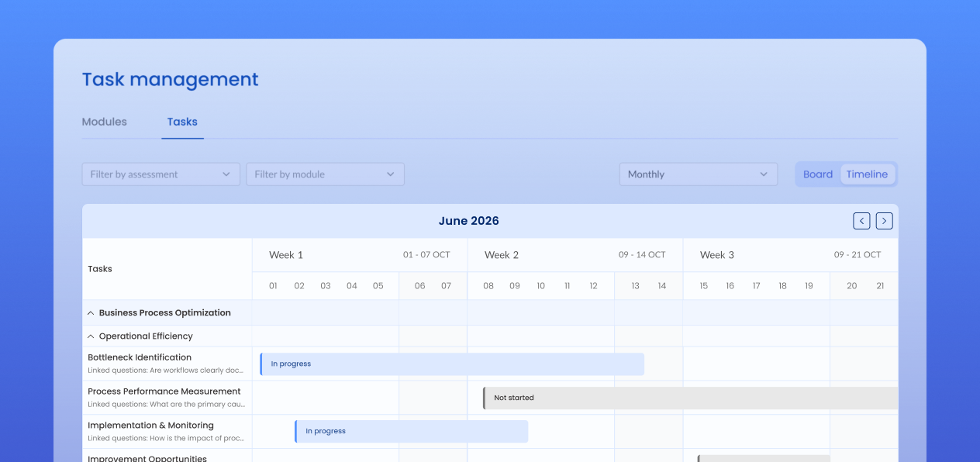Click day 05 column header

pos(378,286)
